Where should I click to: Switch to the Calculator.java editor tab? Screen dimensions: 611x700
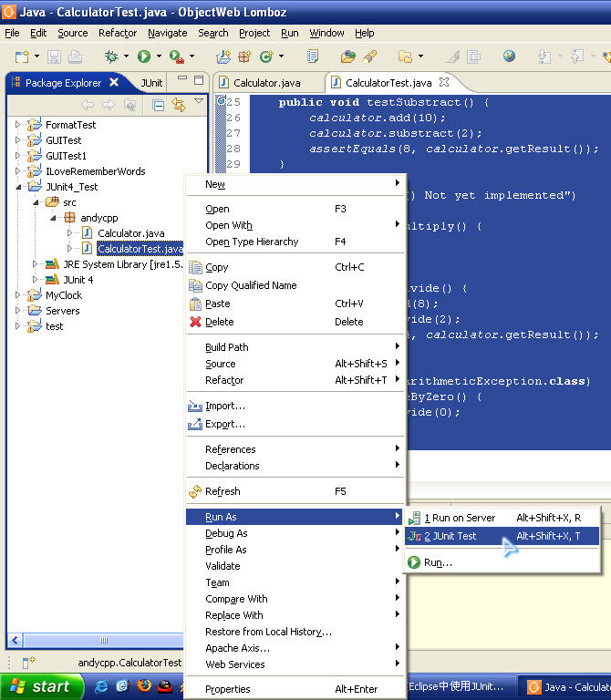[265, 83]
